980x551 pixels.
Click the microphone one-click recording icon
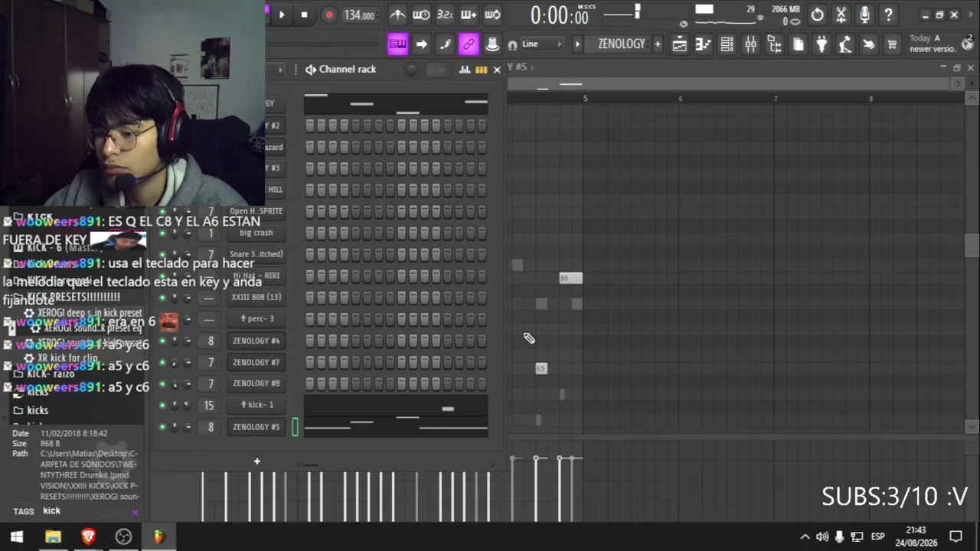pyautogui.click(x=864, y=15)
